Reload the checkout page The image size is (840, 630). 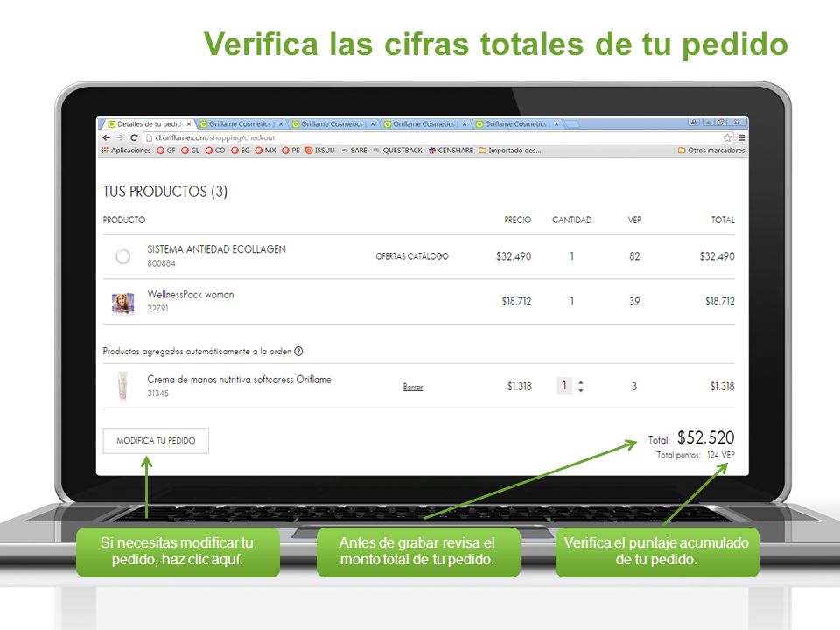click(x=134, y=137)
